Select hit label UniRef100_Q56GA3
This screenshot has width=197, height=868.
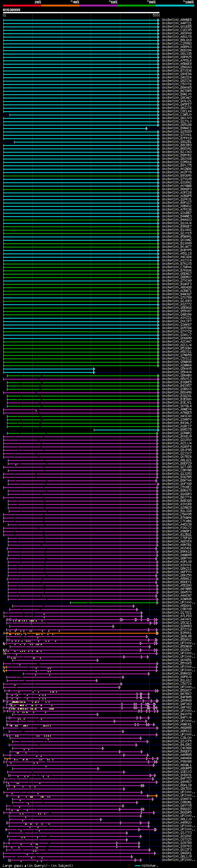pos(177,67)
